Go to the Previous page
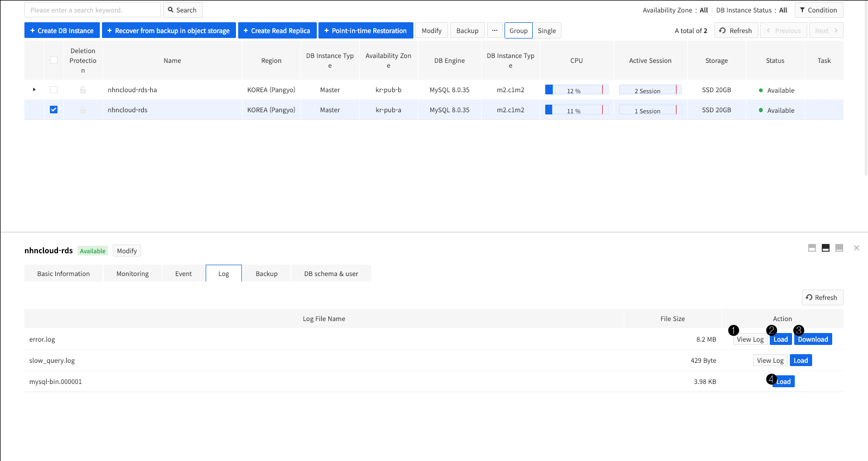 click(x=784, y=30)
